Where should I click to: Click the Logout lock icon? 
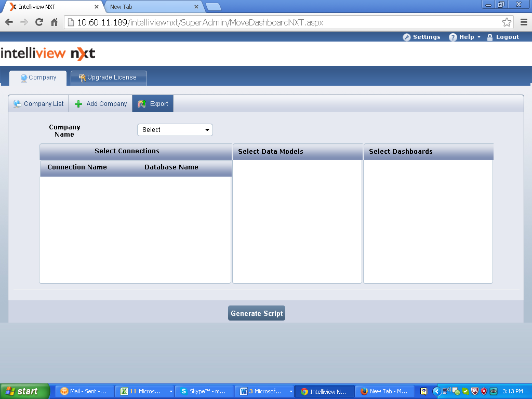point(490,37)
